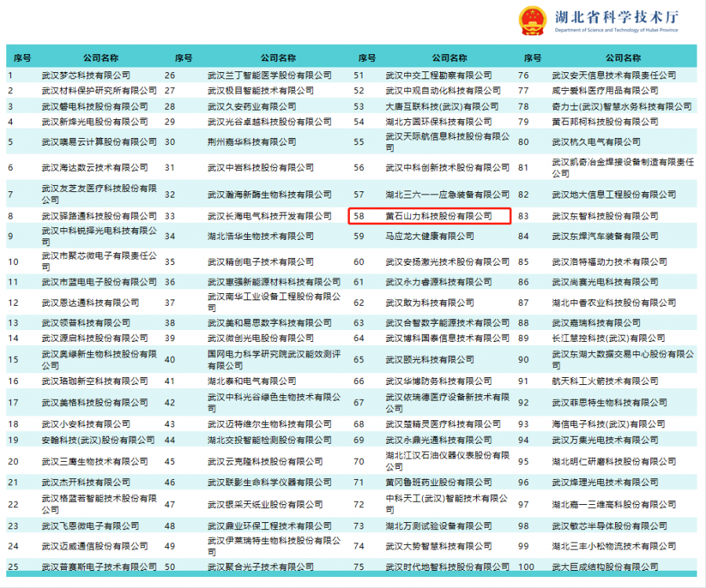Screen dimensions: 706x588
Task: Click the Hubei Science and Technology Department emblem
Action: point(533,20)
